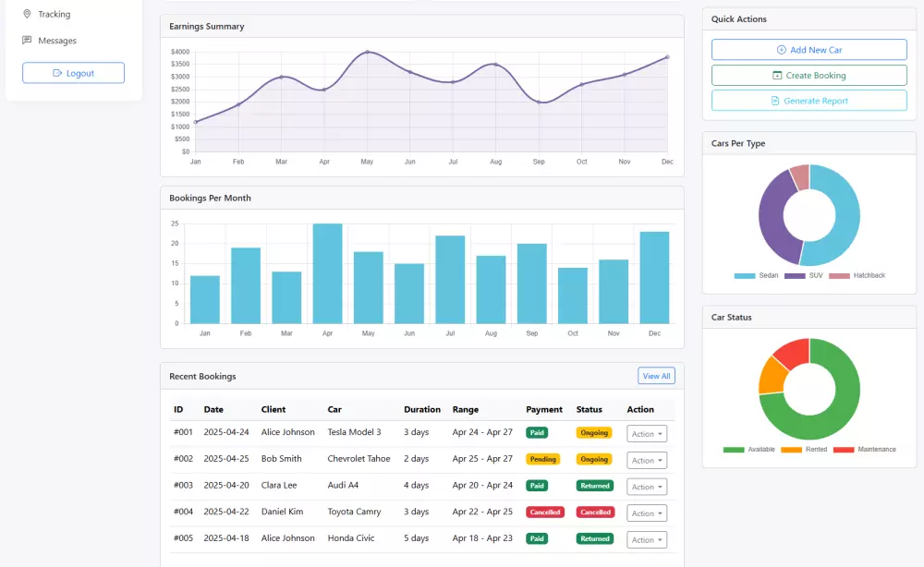Image resolution: width=924 pixels, height=567 pixels.
Task: Toggle Rented legend in Car Status
Action: [804, 449]
